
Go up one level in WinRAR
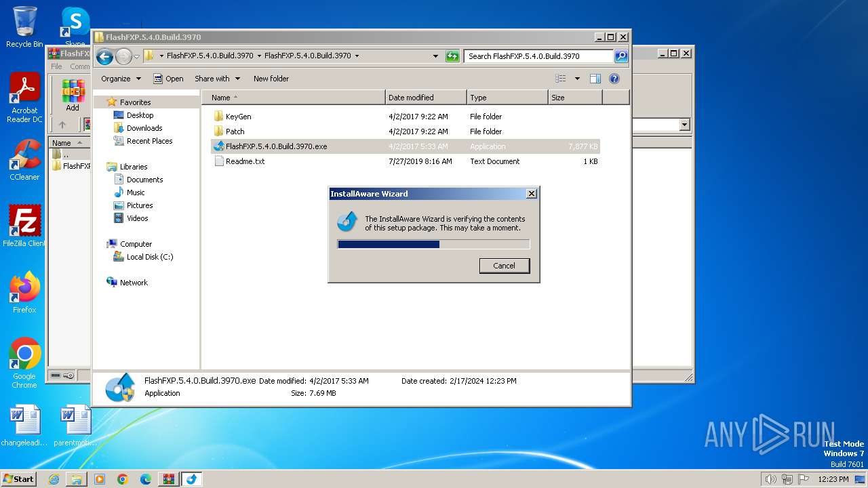point(62,125)
